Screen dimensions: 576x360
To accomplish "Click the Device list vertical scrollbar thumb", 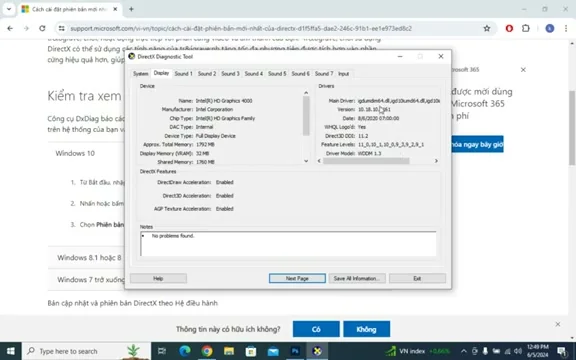I will 306,116.
